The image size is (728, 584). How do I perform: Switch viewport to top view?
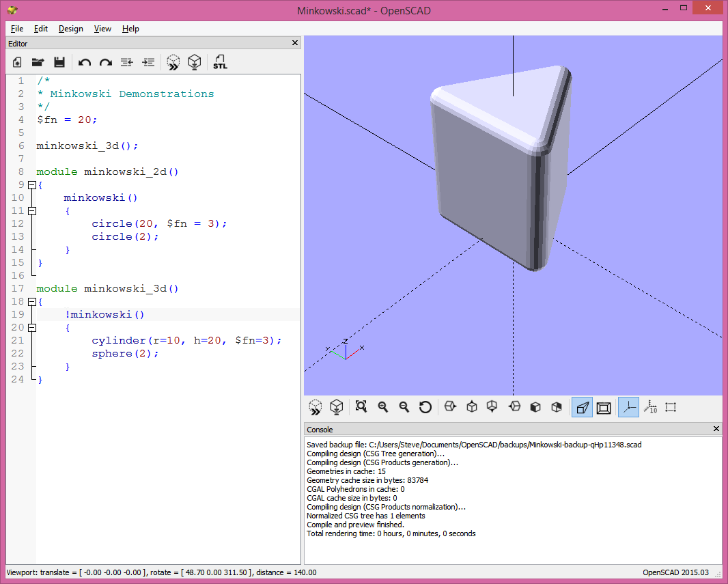tap(471, 407)
